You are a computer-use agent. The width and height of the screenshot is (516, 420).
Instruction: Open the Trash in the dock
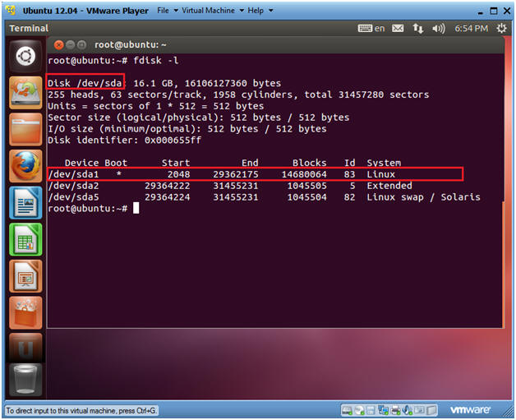pos(25,380)
